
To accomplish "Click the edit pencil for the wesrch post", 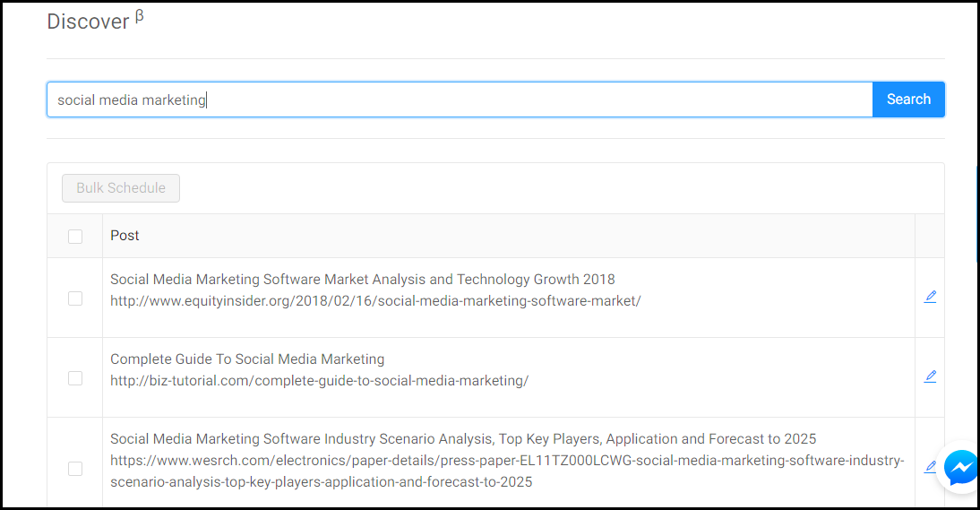I will pos(930,466).
